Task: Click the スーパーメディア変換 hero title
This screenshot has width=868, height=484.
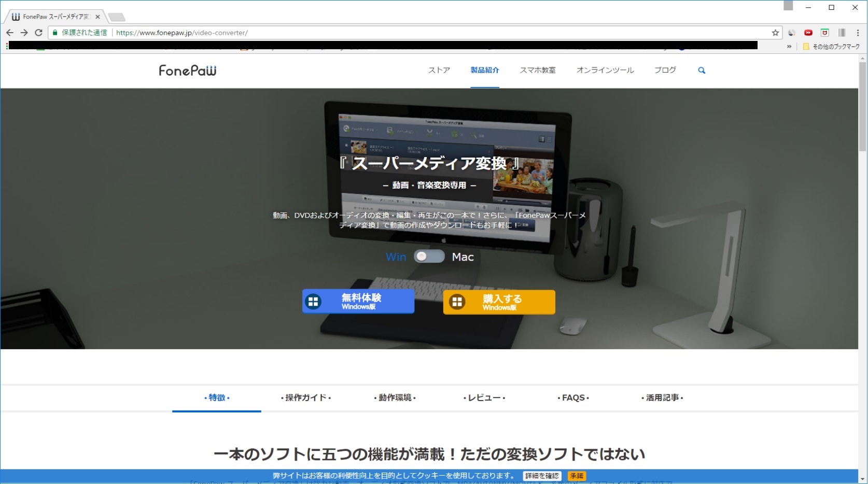Action: click(429, 164)
